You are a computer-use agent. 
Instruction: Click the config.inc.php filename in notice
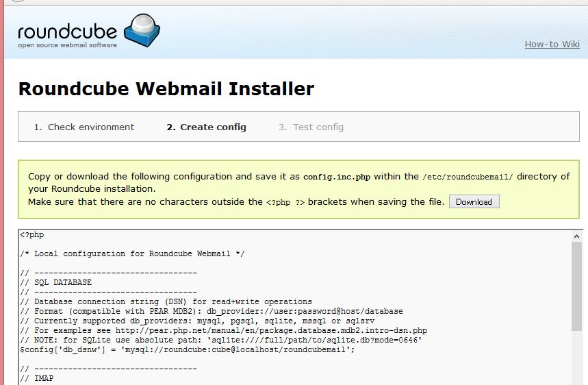pyautogui.click(x=336, y=177)
